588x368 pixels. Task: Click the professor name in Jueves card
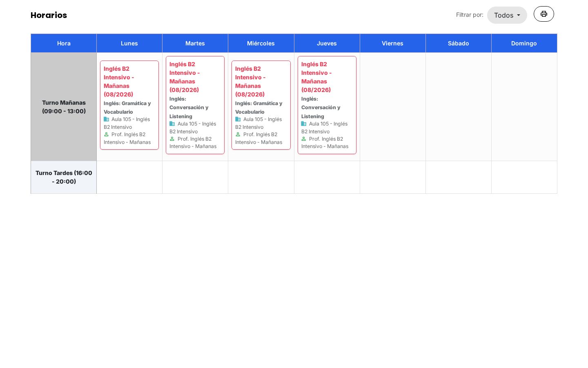click(x=325, y=143)
